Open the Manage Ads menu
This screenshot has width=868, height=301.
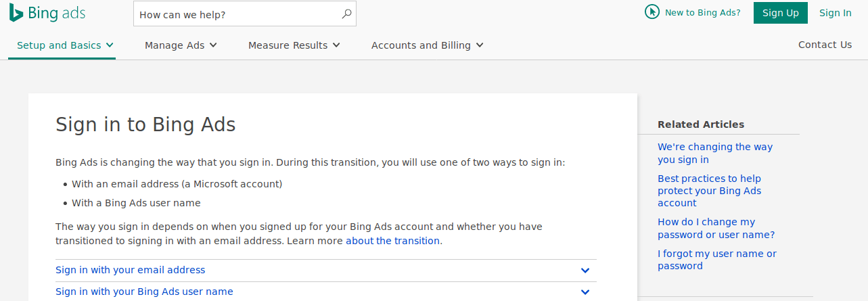pyautogui.click(x=181, y=45)
